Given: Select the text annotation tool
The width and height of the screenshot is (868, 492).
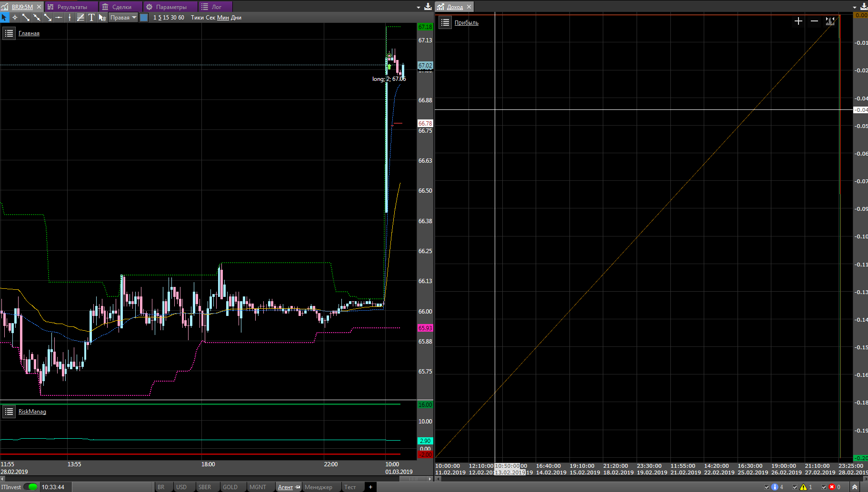Looking at the screenshot, I should tap(91, 18).
